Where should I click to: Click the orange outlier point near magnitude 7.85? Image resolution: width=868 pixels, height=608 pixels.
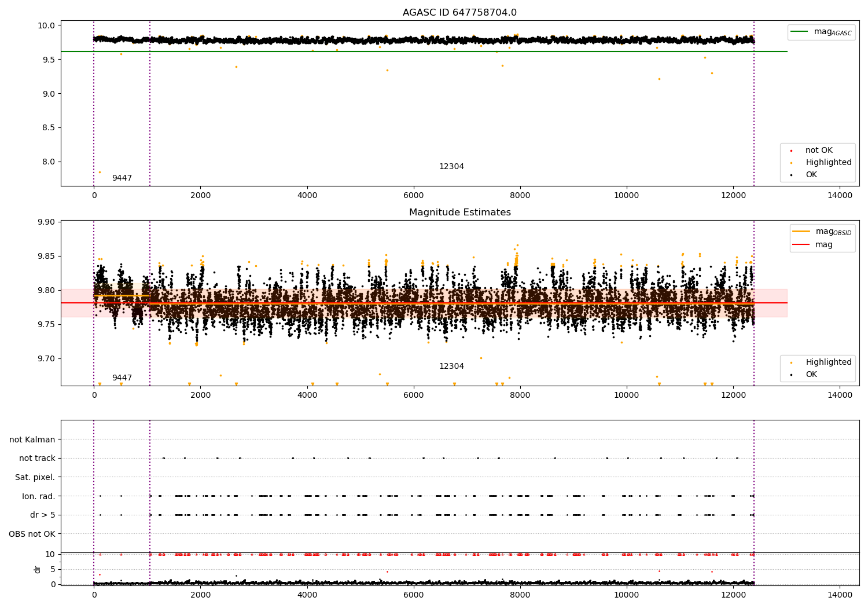[100, 172]
